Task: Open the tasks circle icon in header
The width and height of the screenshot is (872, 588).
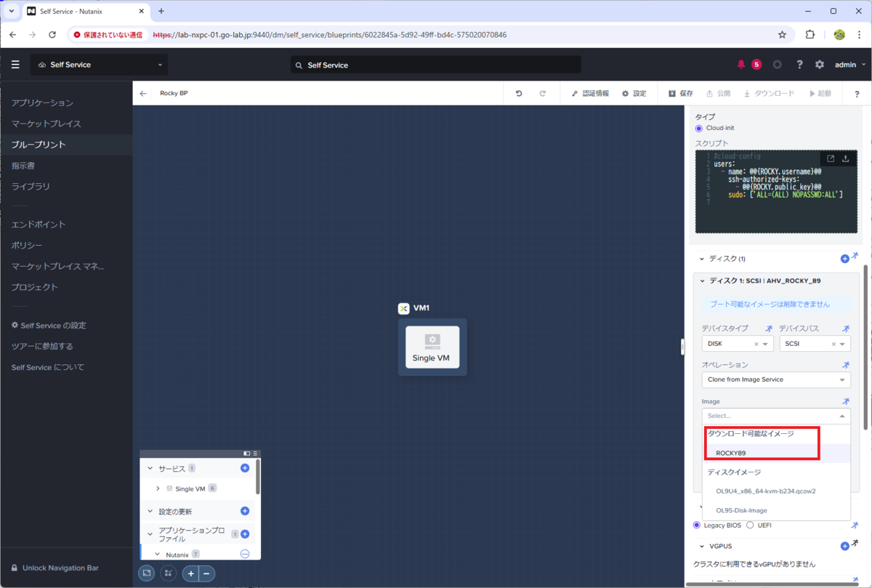Action: [x=777, y=65]
